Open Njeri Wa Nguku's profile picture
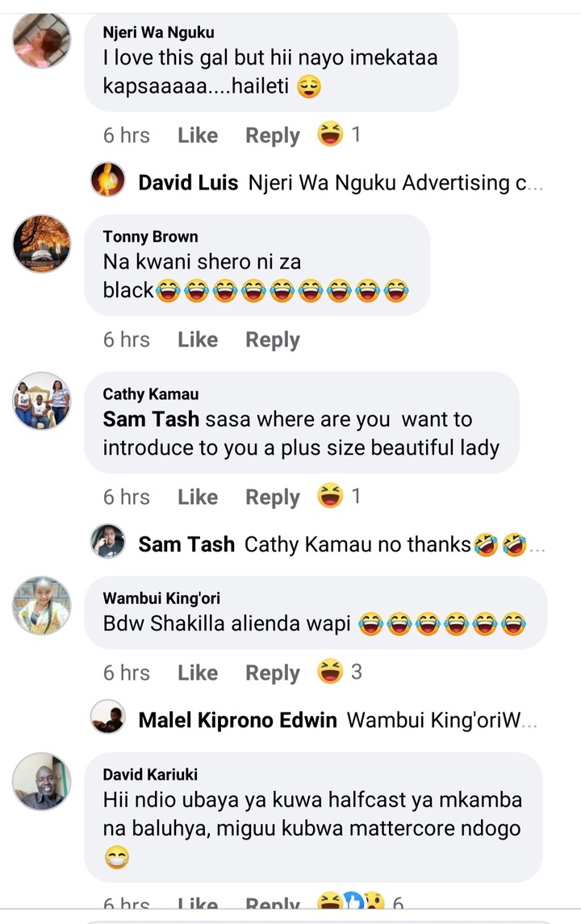Image resolution: width=581 pixels, height=924 pixels. click(42, 40)
